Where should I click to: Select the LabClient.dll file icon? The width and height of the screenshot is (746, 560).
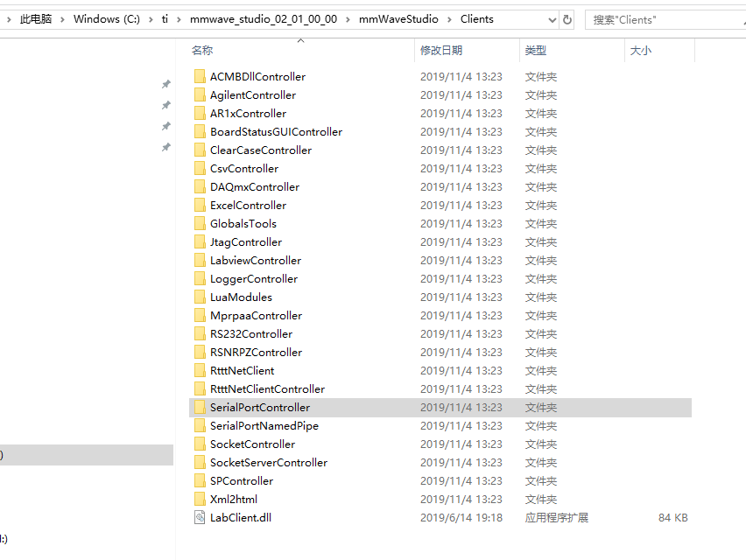pos(200,518)
